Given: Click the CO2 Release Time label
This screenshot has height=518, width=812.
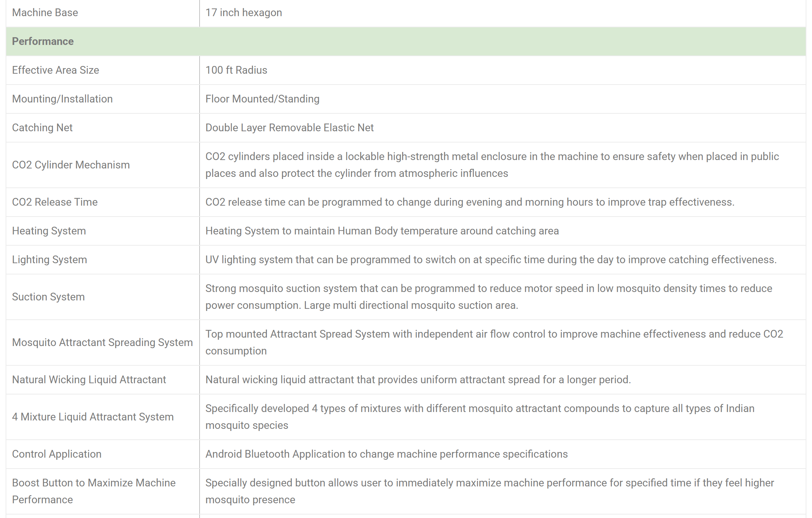Looking at the screenshot, I should tap(55, 202).
